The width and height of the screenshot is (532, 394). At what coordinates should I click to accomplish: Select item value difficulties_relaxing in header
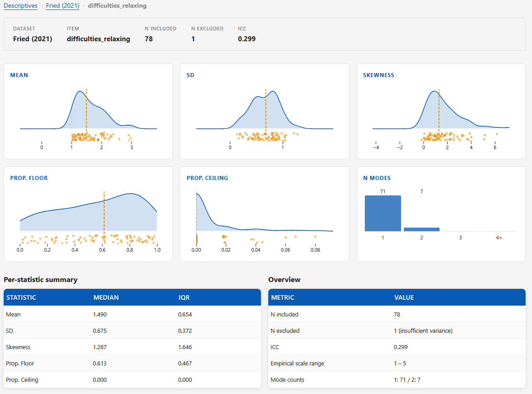[x=98, y=39]
